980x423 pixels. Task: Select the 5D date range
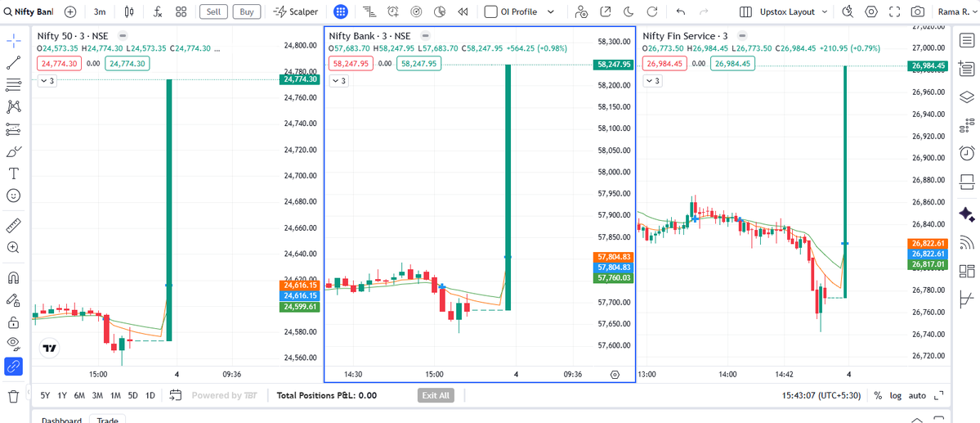point(133,395)
